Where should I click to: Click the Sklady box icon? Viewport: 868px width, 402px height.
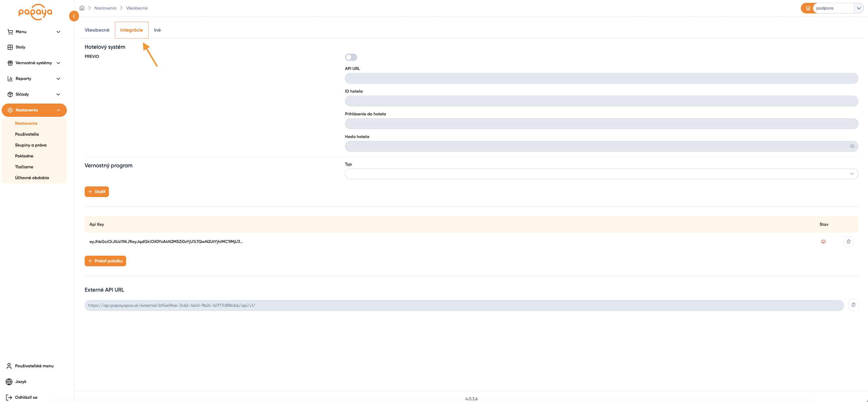[x=10, y=94]
